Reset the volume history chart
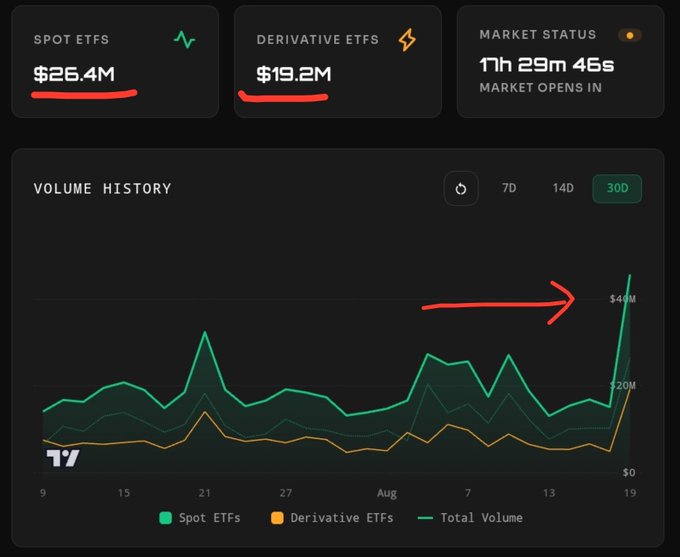680x557 pixels. click(461, 189)
